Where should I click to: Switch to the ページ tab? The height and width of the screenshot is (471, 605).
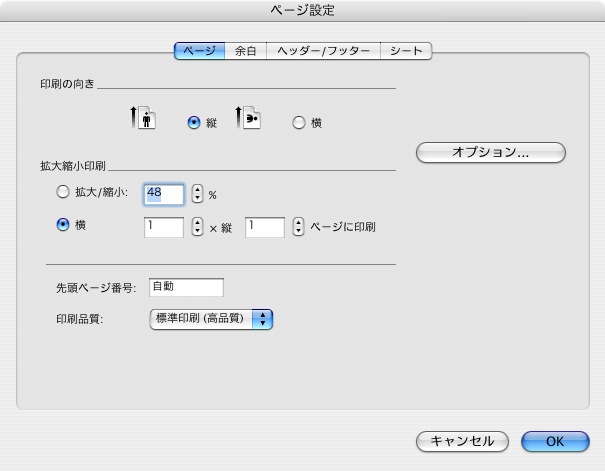[x=199, y=50]
